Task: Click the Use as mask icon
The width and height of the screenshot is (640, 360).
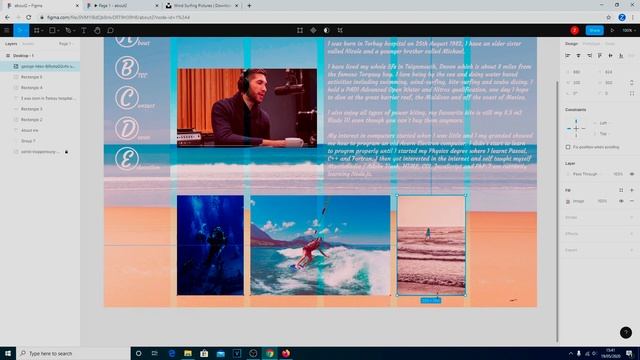Action: [327, 30]
